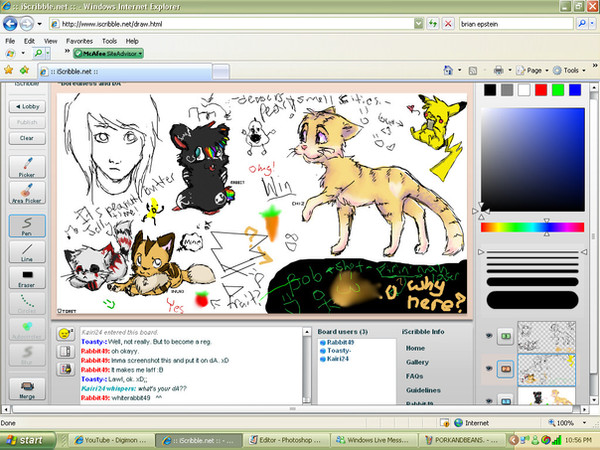Click the Clear canvas button

pos(27,138)
